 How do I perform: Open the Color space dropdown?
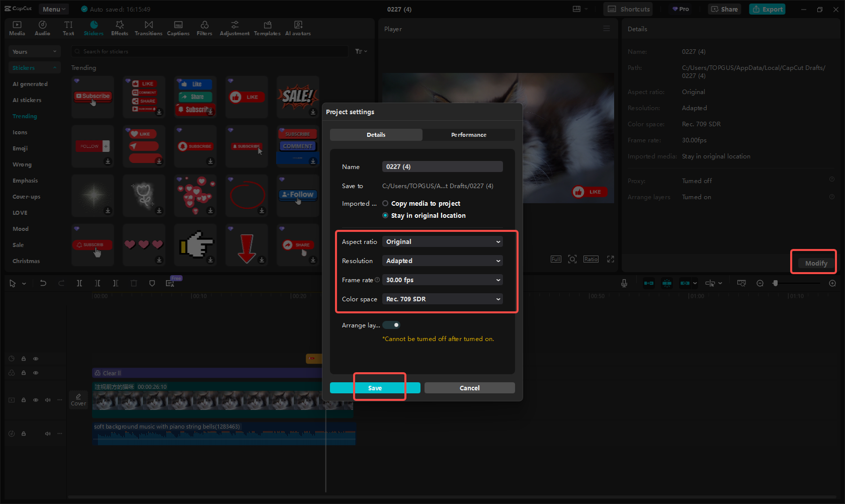(442, 299)
